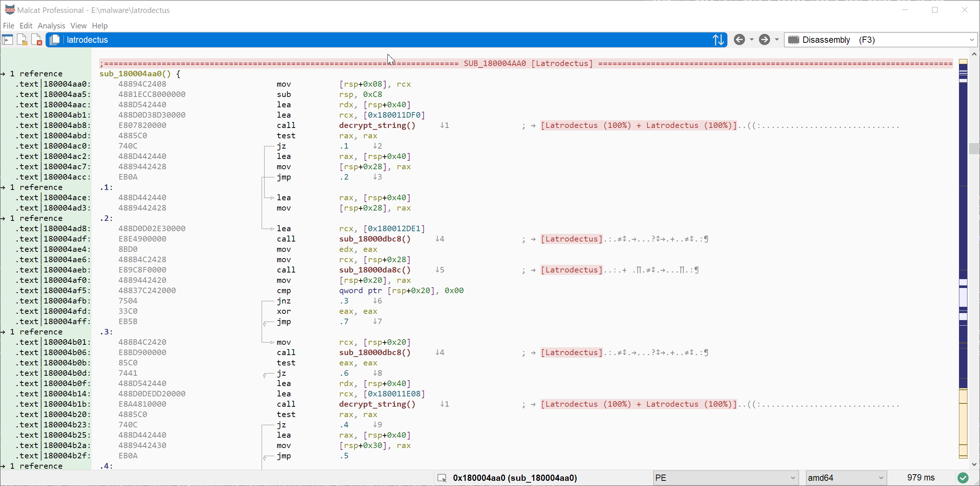Select hex bytes E89C8F0000

click(142, 270)
